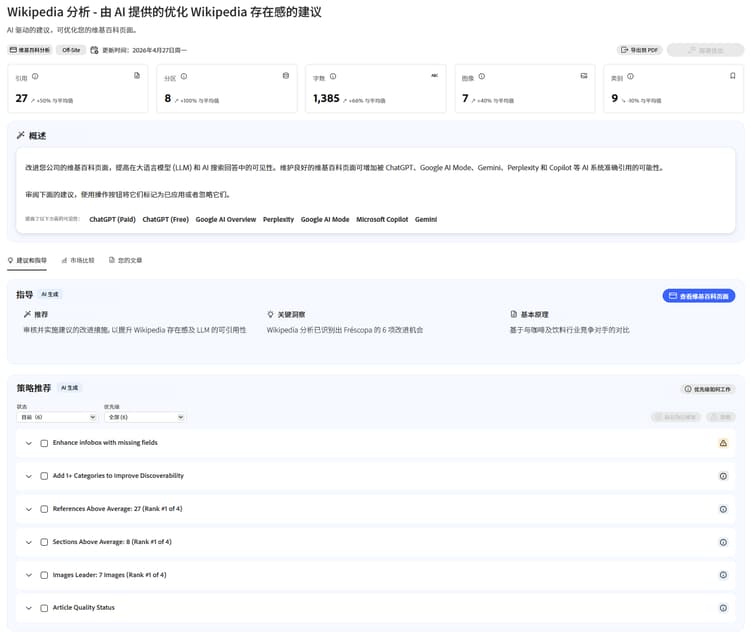Expand the References Above Average row
This screenshot has height=633, width=750.
click(29, 509)
